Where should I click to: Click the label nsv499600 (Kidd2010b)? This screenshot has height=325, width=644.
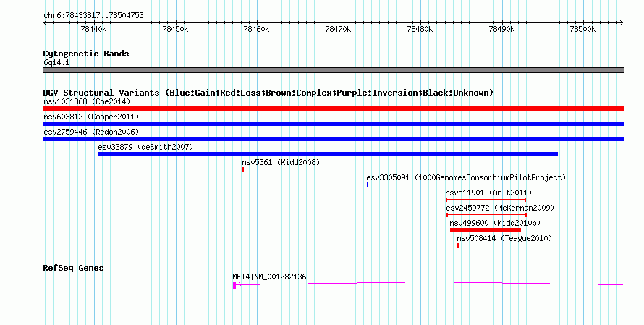pos(495,223)
